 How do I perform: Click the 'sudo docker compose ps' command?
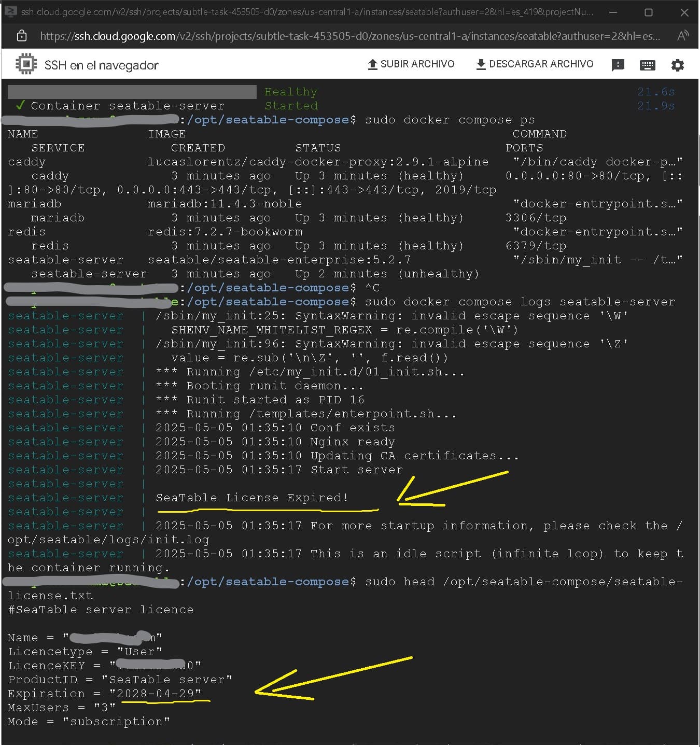pos(450,120)
